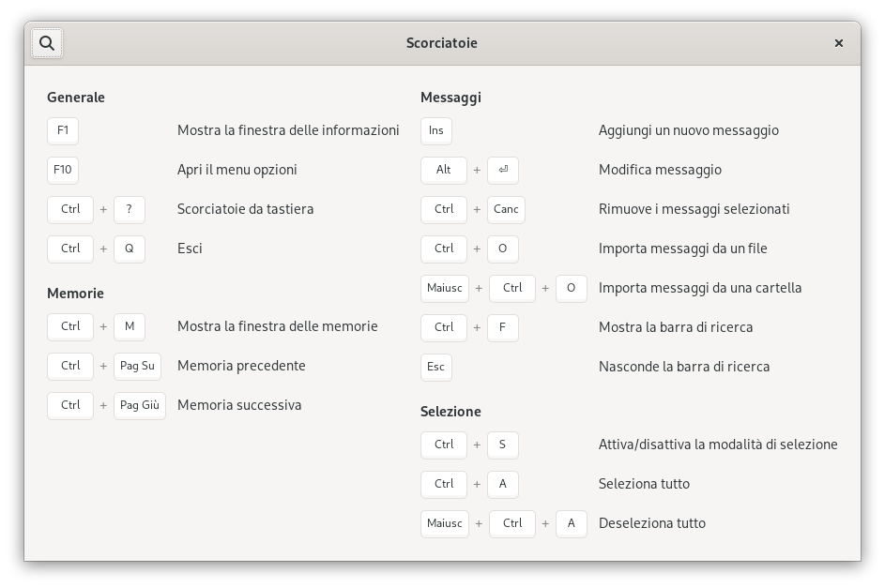Click the F10 keycap
The width and height of the screenshot is (885, 588).
(63, 171)
